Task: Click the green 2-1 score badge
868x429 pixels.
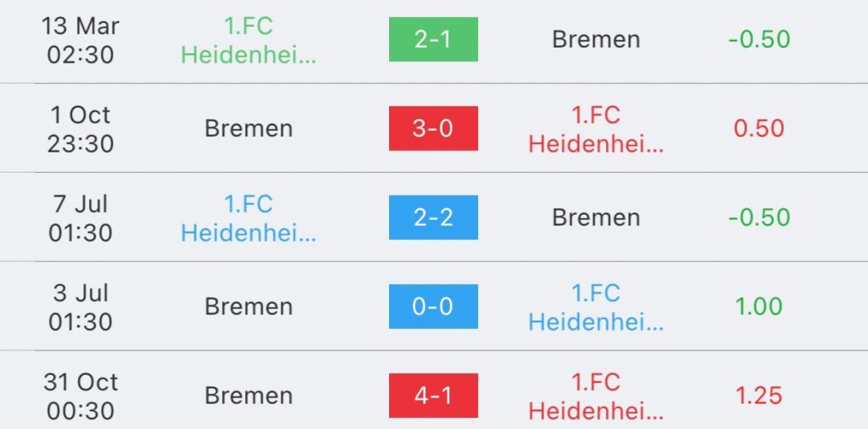Action: coord(433,40)
